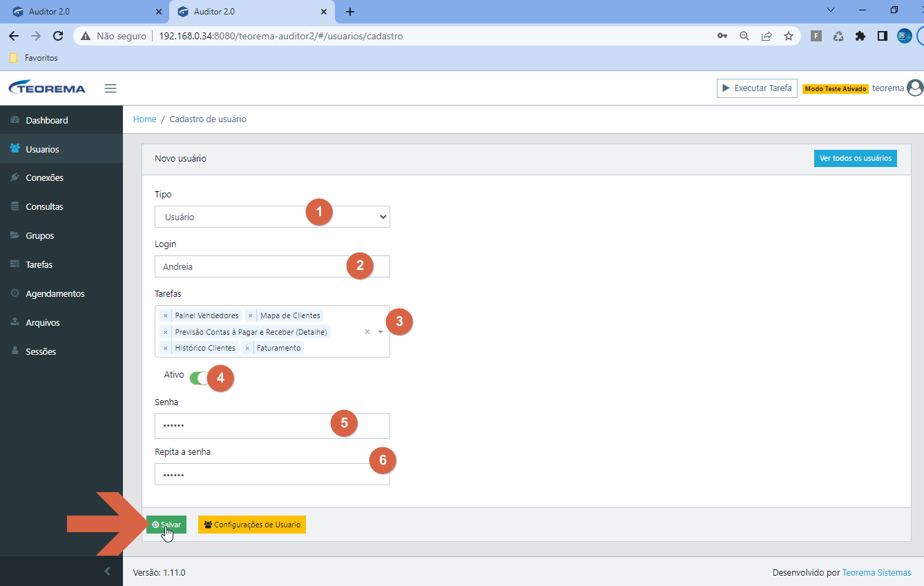Go back in browser history

pos(14,36)
